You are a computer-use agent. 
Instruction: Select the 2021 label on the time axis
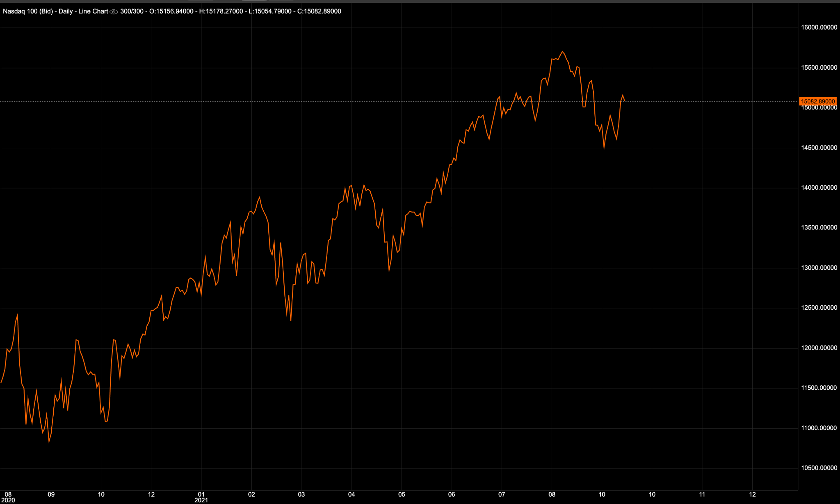[200, 500]
